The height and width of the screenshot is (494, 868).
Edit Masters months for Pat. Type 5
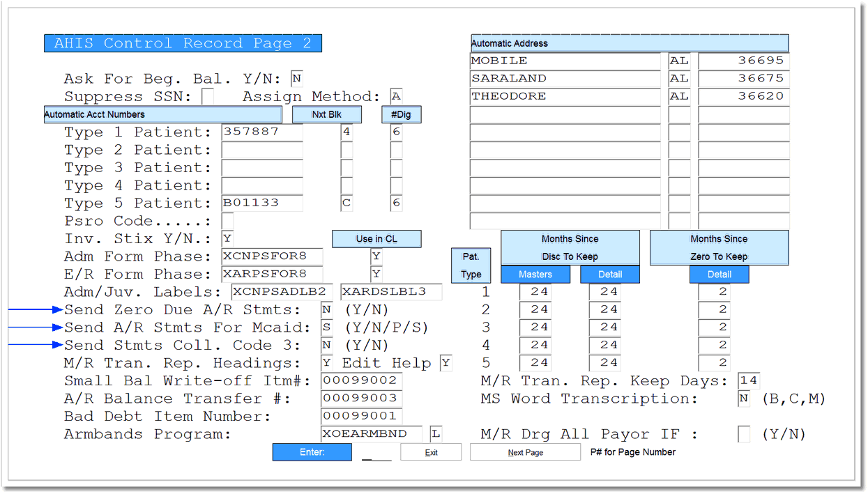pos(535,363)
